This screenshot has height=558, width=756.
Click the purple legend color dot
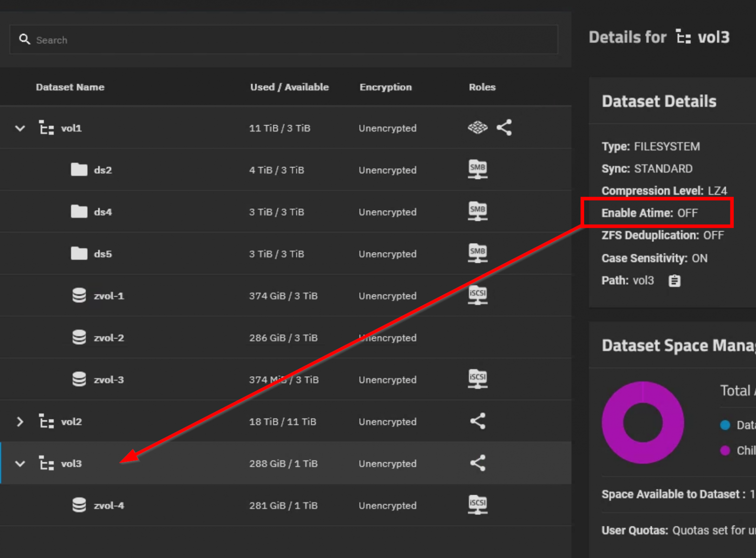point(725,450)
